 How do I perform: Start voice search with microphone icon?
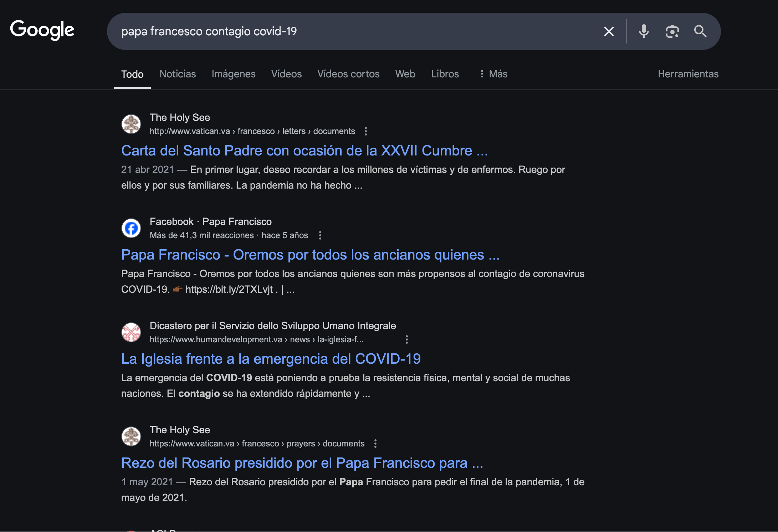tap(644, 31)
